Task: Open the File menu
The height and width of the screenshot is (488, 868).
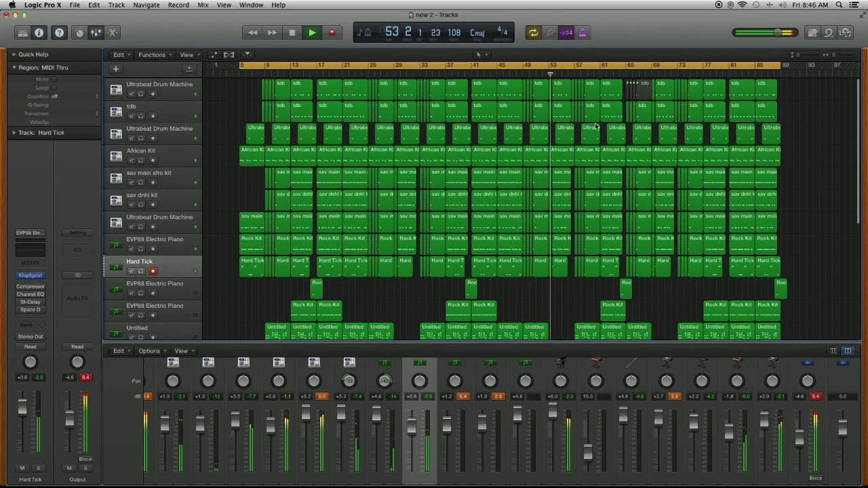Action: pos(75,5)
